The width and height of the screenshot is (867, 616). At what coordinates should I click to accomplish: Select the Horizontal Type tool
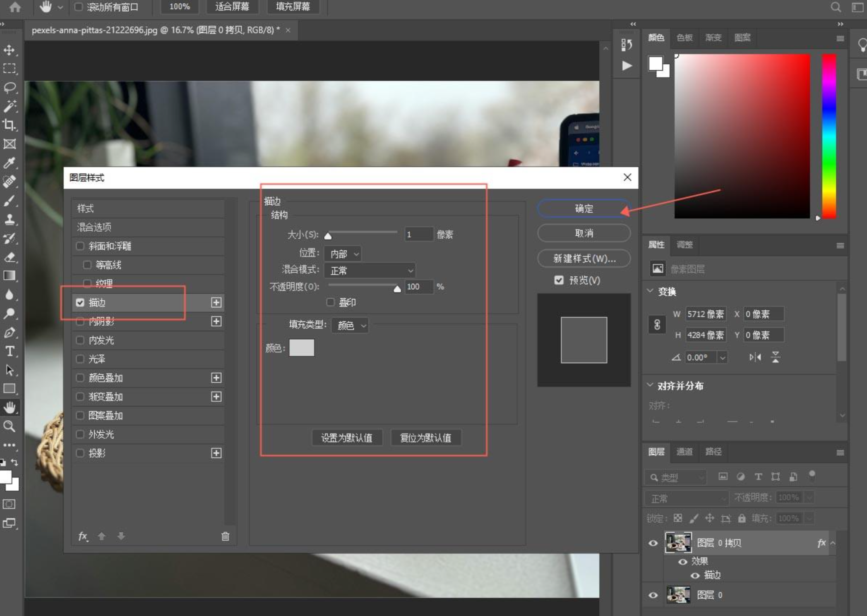(x=10, y=351)
